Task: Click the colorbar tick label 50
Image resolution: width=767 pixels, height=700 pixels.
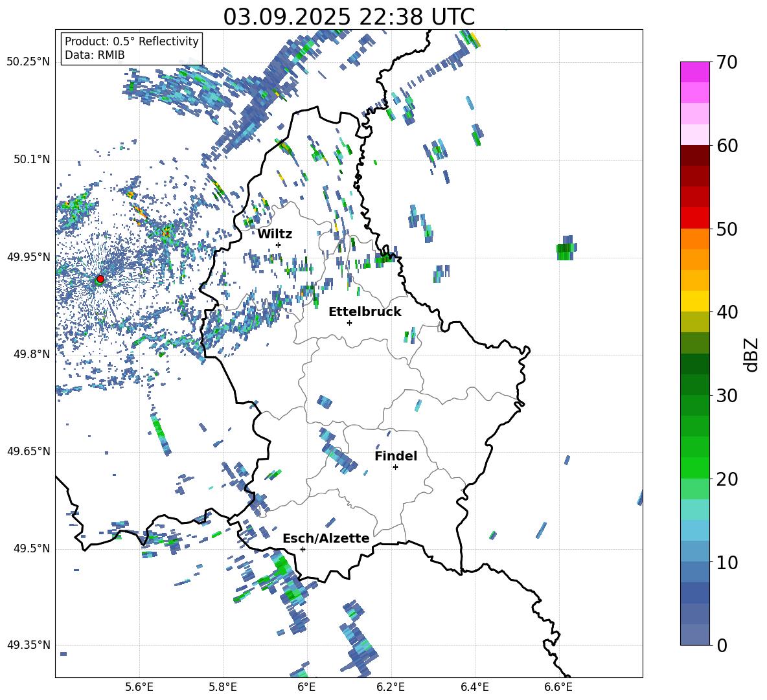Action: 727,229
